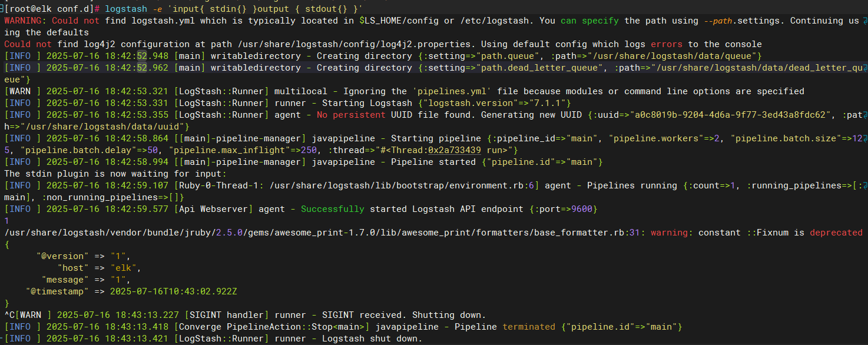The height and width of the screenshot is (345, 868).
Task: Click timestamp '2025-07-16 18:43:13.421'
Action: (x=107, y=339)
